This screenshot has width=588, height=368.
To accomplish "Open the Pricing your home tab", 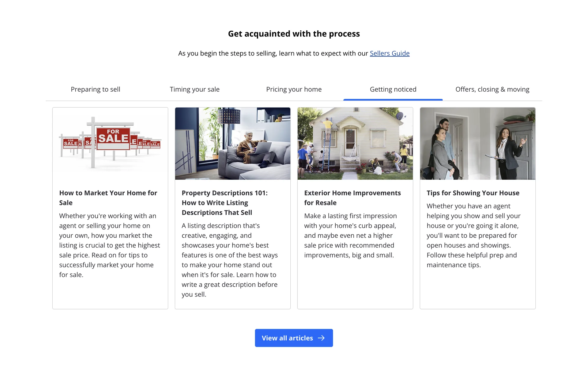I will tap(294, 89).
